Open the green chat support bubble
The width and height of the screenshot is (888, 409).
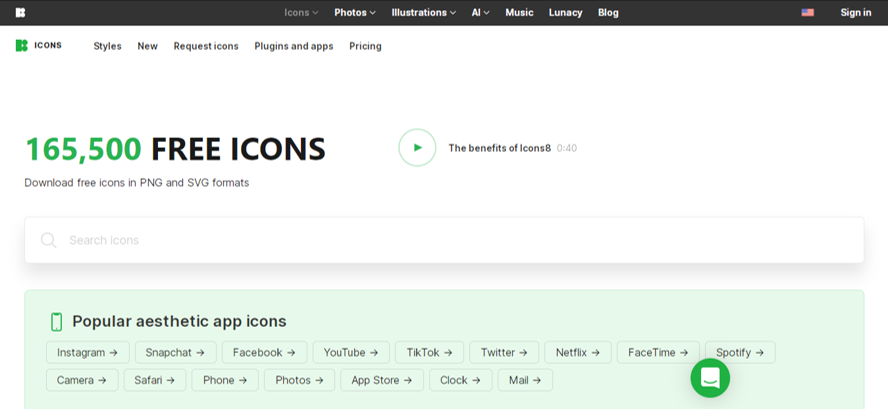tap(710, 378)
